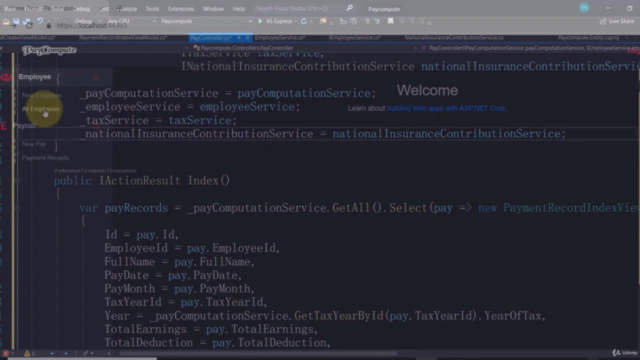Open the Payment Records sidebar link
Screen dimensions: 640x360
[45, 158]
